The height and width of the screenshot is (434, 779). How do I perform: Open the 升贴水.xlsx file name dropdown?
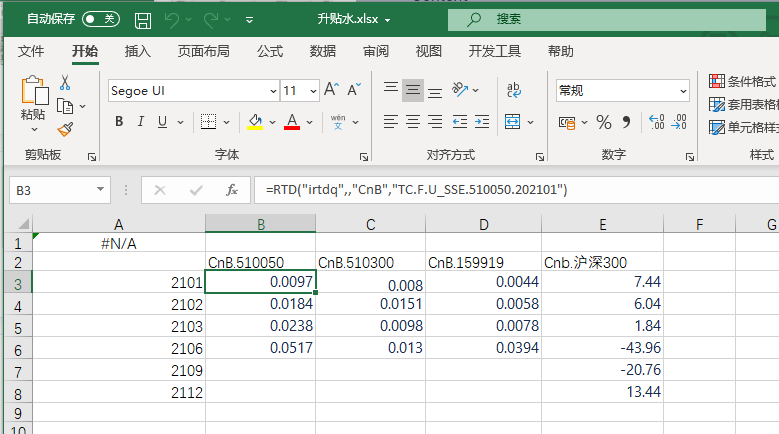coord(387,20)
